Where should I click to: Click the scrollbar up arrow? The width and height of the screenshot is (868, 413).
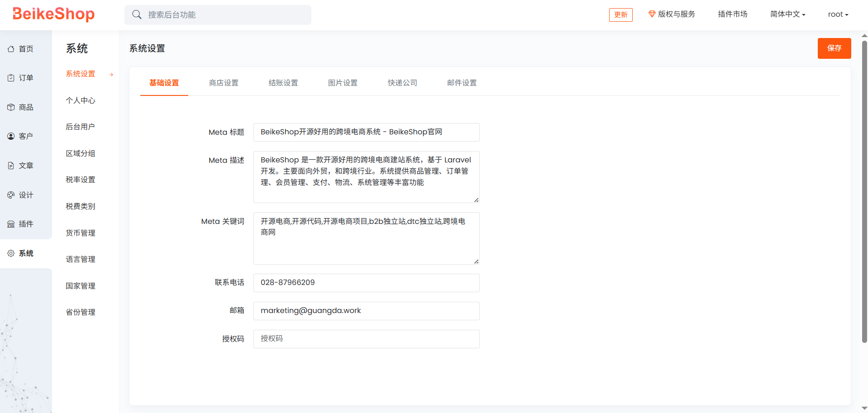pos(864,35)
